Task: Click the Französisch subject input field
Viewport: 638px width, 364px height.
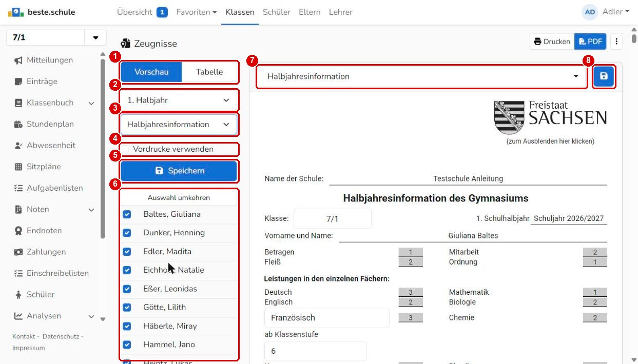Action: [326, 318]
